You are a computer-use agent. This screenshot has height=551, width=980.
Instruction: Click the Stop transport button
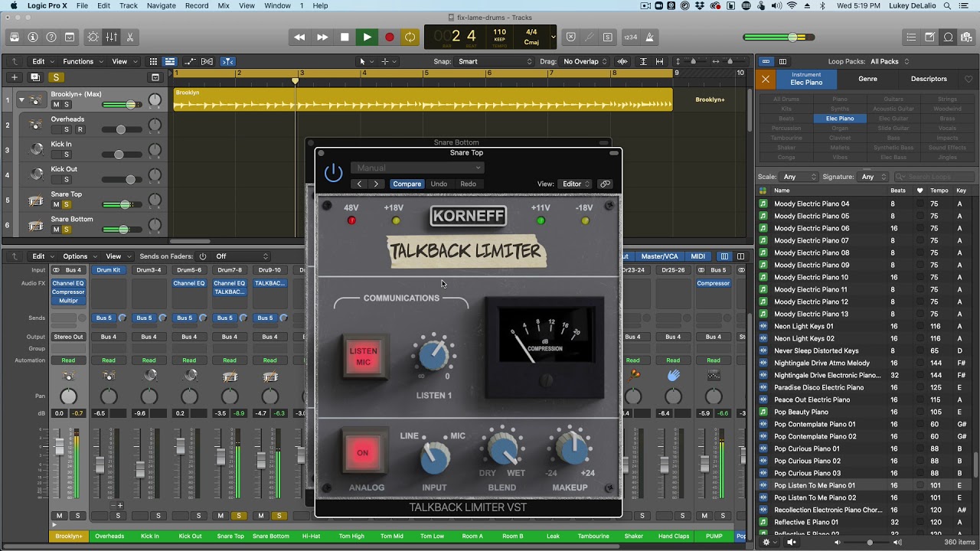coord(345,37)
